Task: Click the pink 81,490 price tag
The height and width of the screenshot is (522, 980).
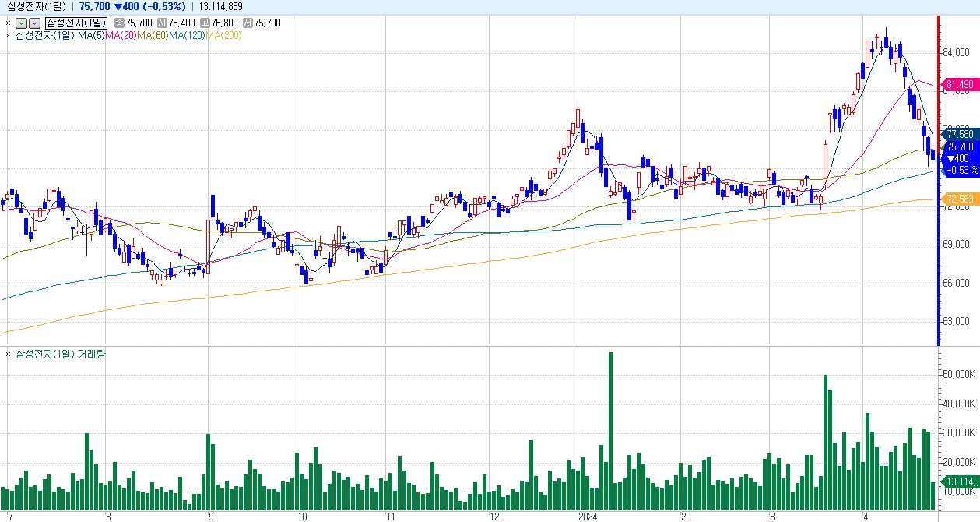Action: [959, 84]
